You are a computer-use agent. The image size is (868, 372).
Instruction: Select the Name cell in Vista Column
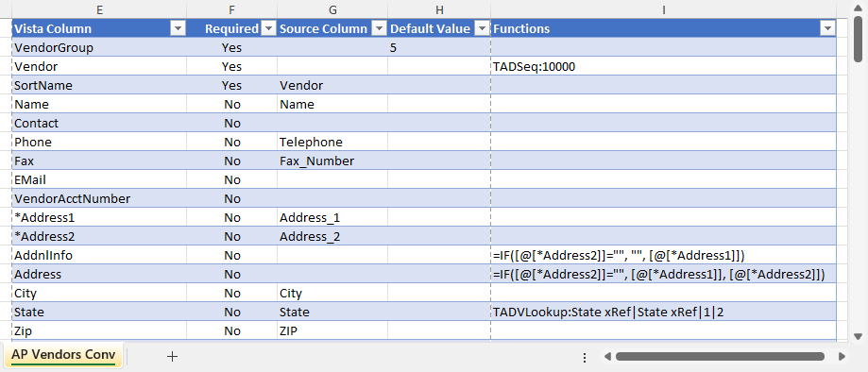tap(99, 104)
